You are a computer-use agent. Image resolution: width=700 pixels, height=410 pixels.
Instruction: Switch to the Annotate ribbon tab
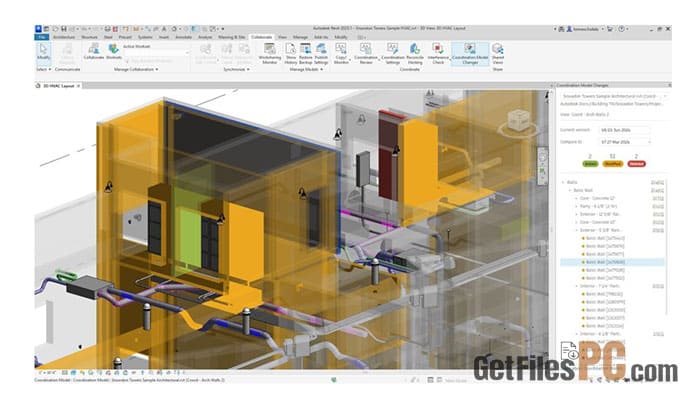click(x=183, y=38)
